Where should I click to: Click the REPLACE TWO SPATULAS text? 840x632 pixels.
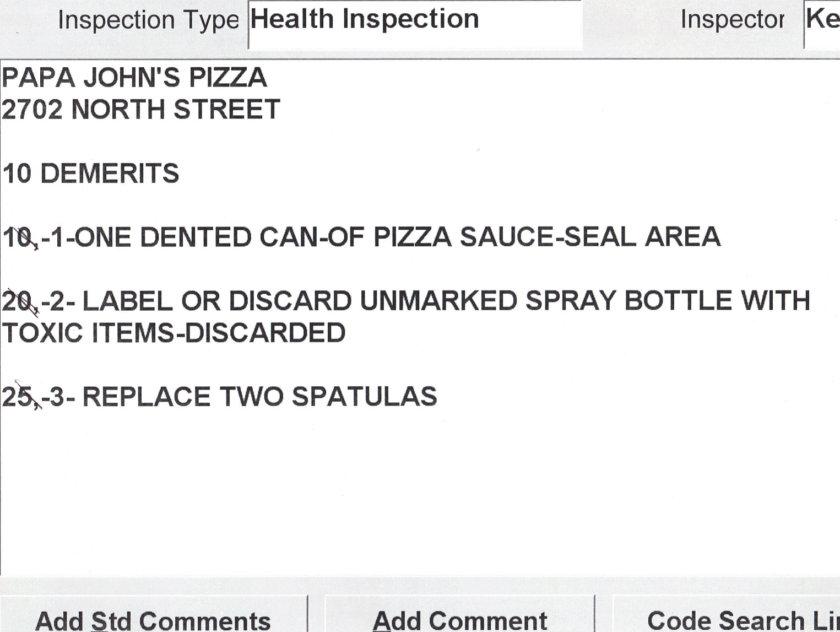coord(259,397)
